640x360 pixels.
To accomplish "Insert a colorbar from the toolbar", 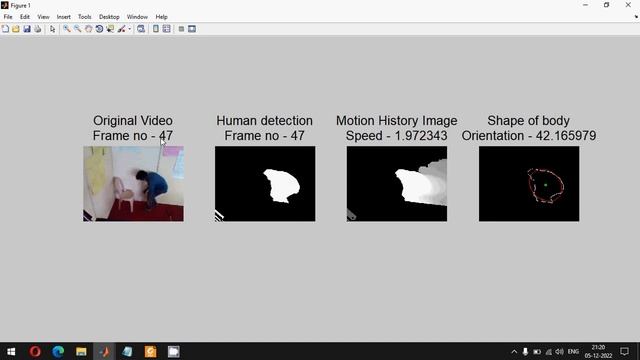I will coord(156,29).
